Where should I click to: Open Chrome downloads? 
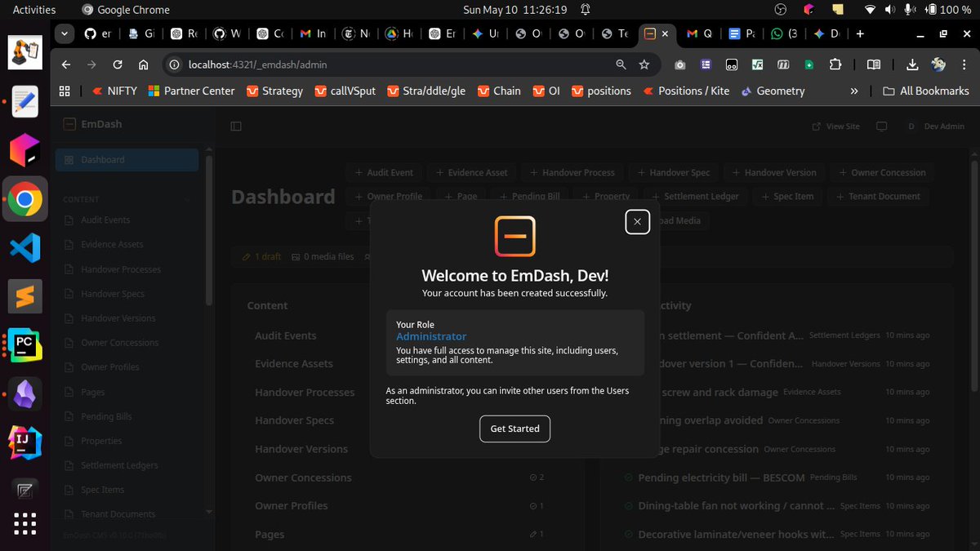pyautogui.click(x=912, y=64)
